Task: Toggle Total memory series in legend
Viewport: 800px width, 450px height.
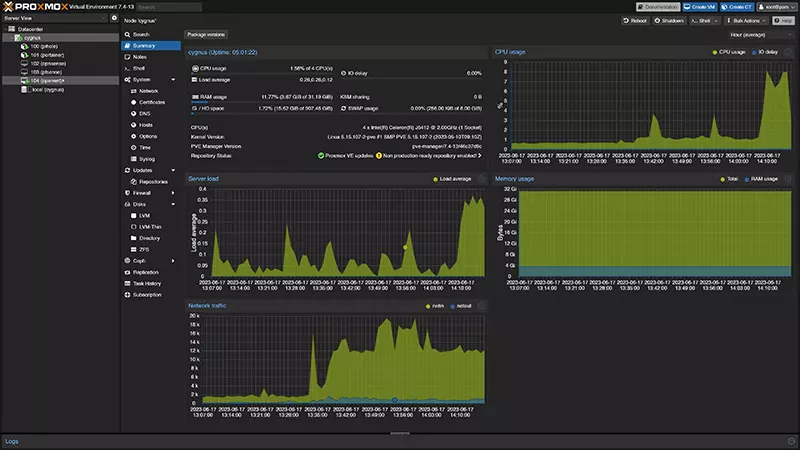Action: 729,179
